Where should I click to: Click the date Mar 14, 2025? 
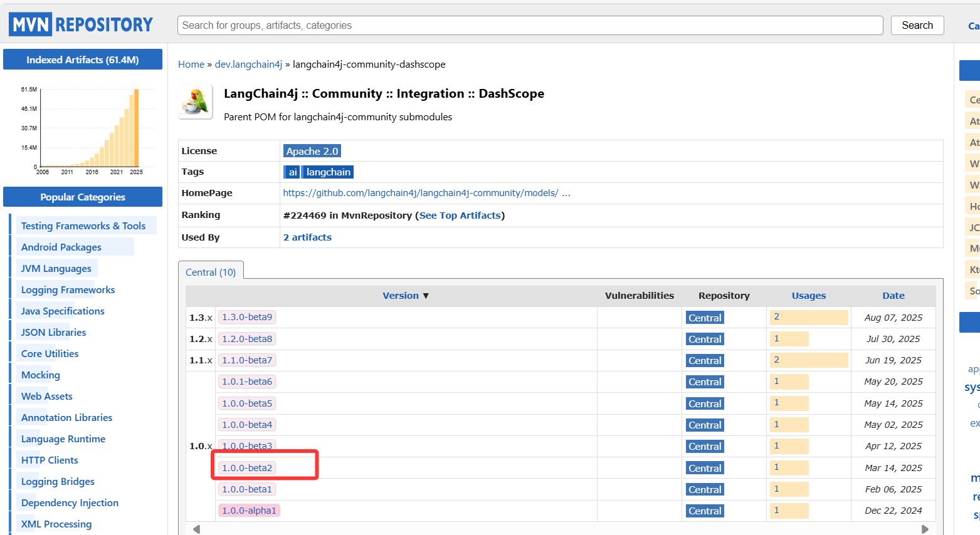tap(893, 468)
